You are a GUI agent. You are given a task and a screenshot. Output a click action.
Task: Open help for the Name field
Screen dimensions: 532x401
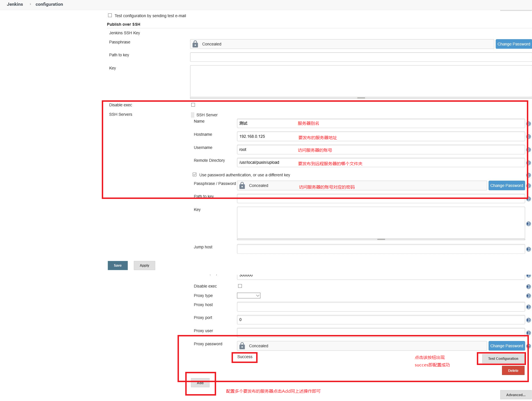529,124
